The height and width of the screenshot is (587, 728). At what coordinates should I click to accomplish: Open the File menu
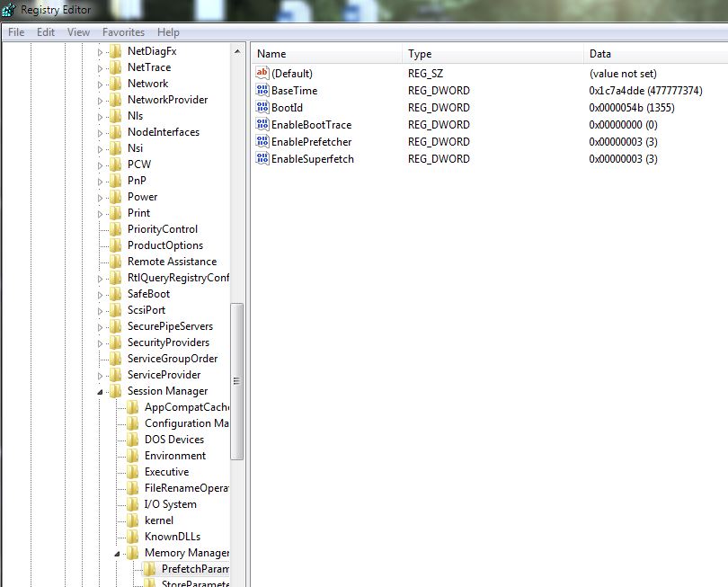tap(16, 32)
